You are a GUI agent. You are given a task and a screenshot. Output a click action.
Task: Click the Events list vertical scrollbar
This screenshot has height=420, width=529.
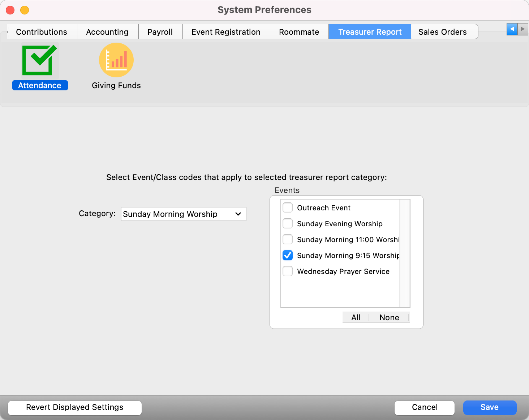coord(405,253)
